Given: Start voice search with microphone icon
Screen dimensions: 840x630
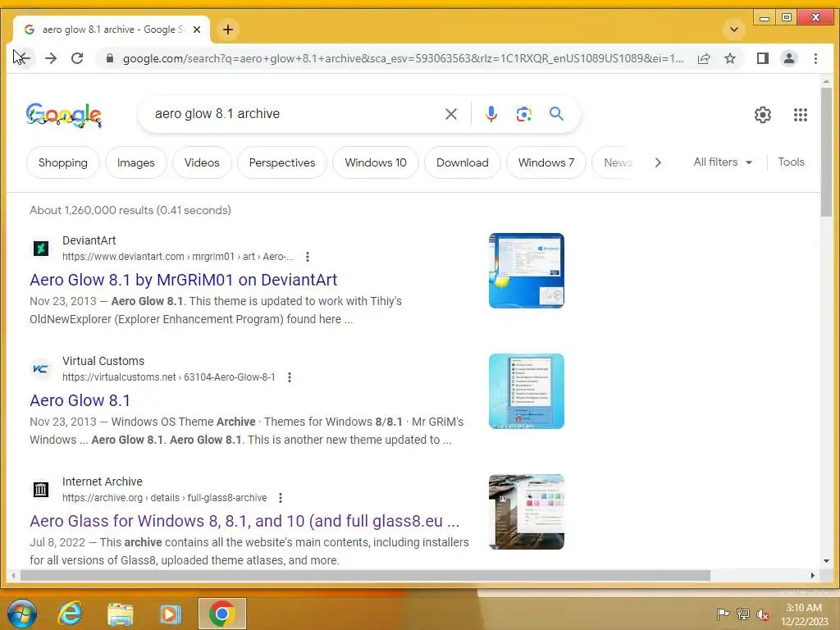Looking at the screenshot, I should (491, 113).
